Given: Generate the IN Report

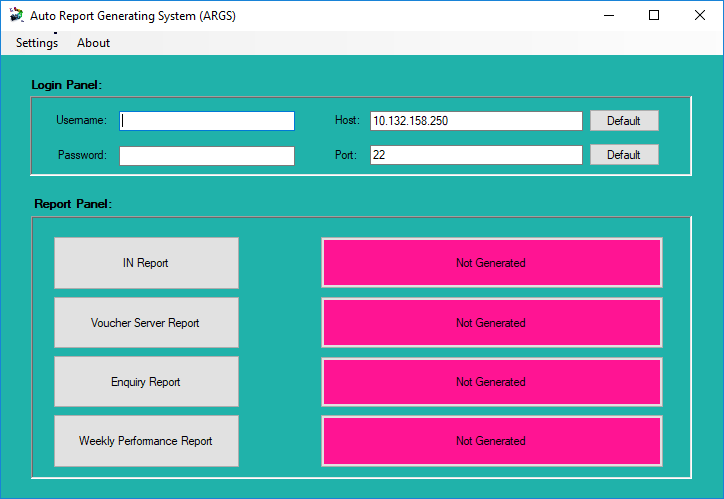Looking at the screenshot, I should click(x=146, y=263).
